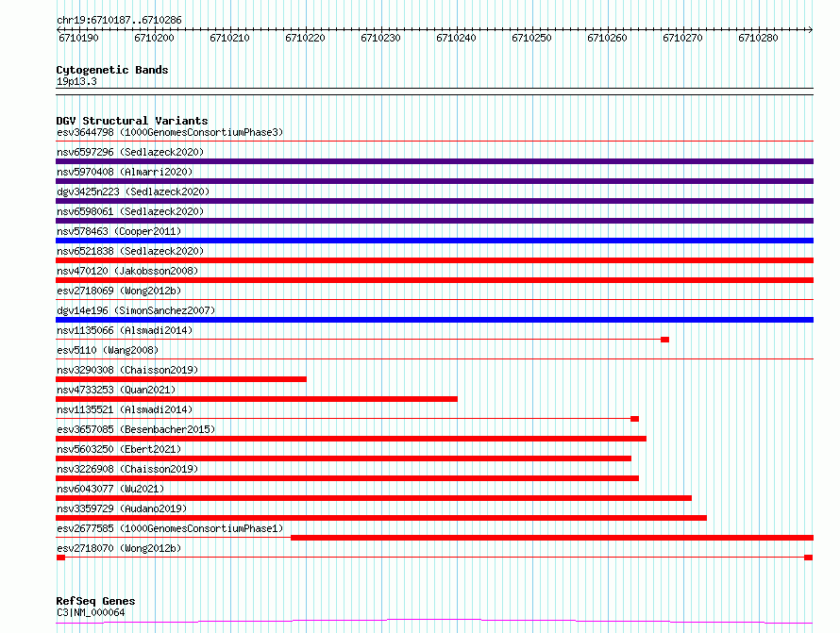This screenshot has width=840, height=633.
Task: Select the nsv6043077 Wu2021 red bar
Action: (374, 498)
